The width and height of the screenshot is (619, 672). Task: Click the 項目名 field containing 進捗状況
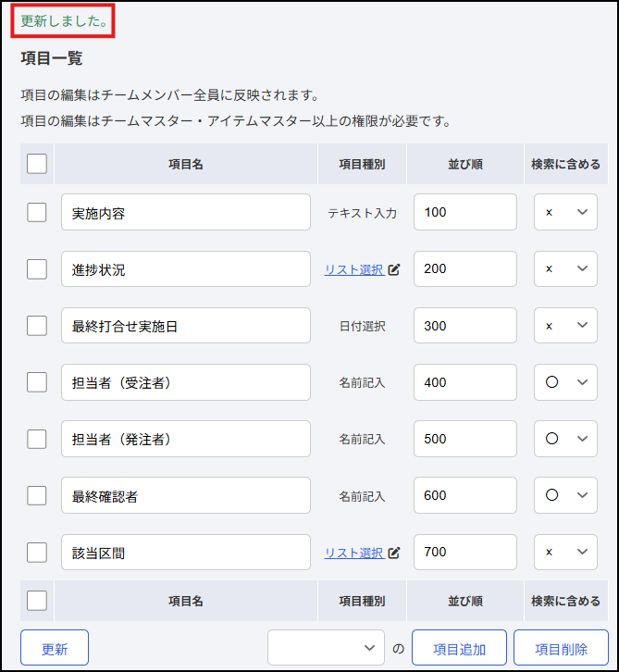[186, 269]
